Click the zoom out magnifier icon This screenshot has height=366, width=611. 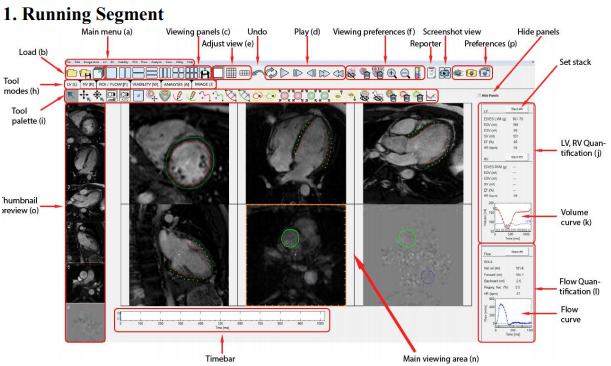pyautogui.click(x=405, y=73)
